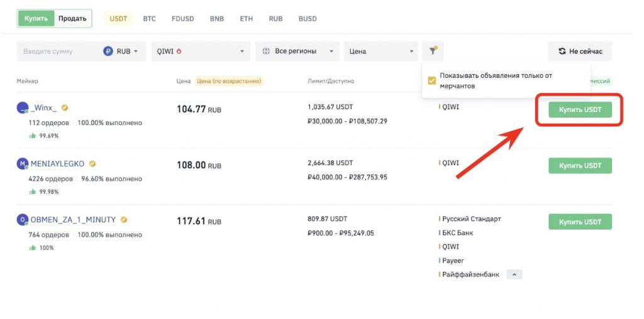Click '112 ордеров' statistic
The height and width of the screenshot is (319, 644).
[x=48, y=122]
